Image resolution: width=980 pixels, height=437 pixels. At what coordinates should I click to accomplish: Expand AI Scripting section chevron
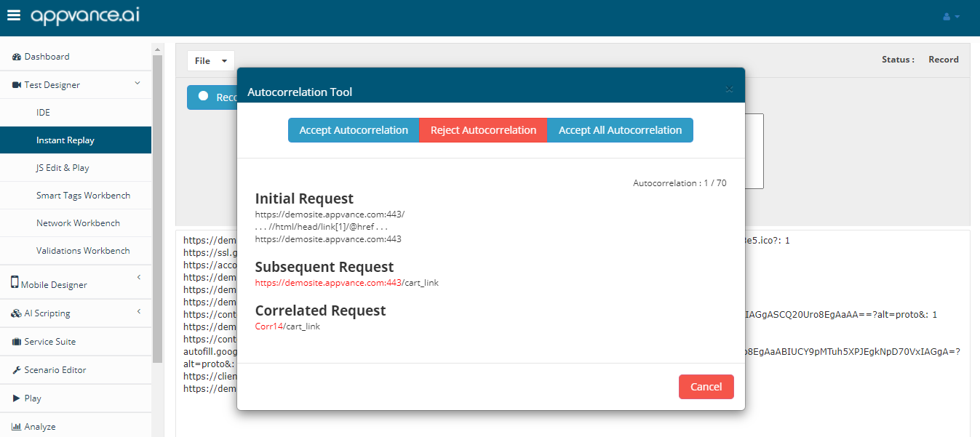[x=138, y=312]
